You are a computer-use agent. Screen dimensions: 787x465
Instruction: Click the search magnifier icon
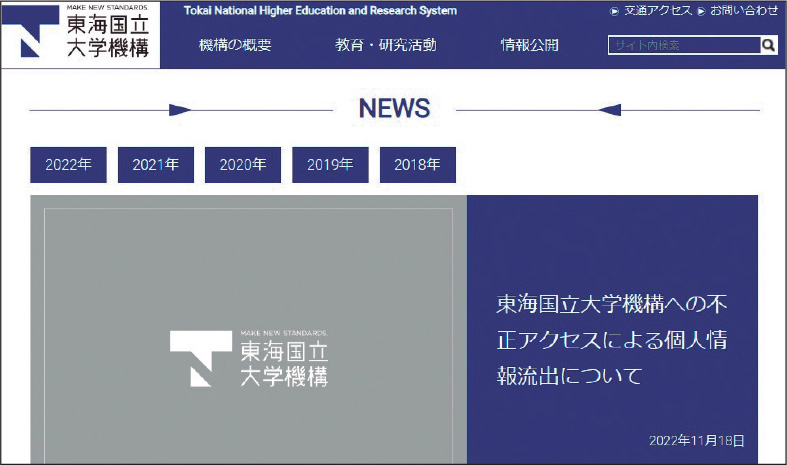point(768,45)
